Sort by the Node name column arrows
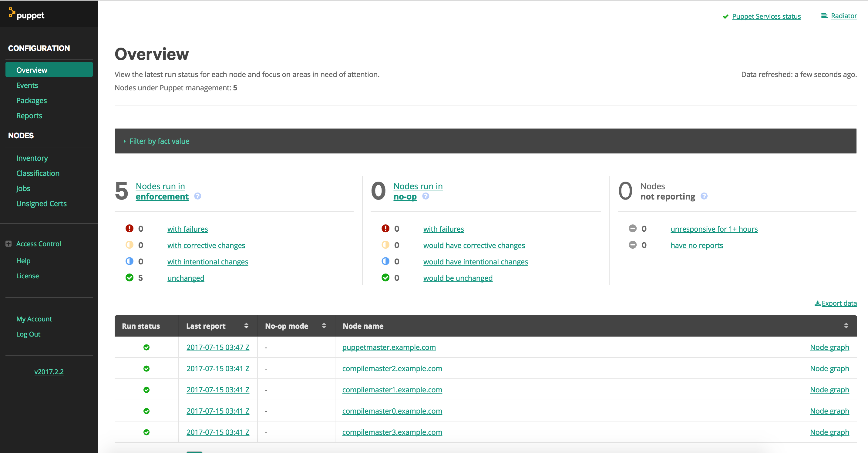The height and width of the screenshot is (453, 868). pos(846,326)
